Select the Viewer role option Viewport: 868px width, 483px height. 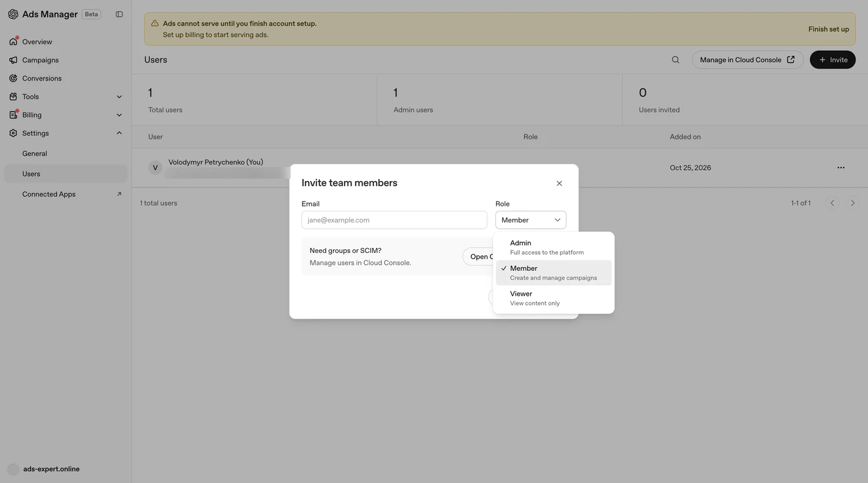tap(554, 298)
